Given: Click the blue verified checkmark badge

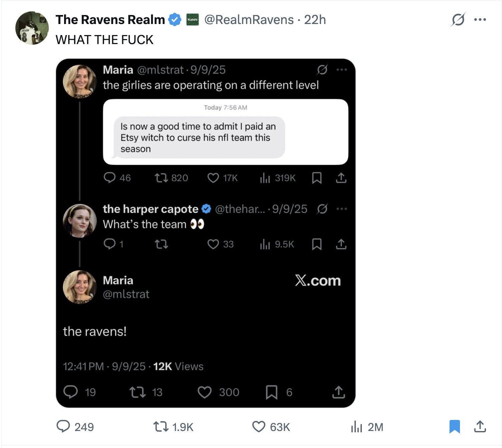Looking at the screenshot, I should pyautogui.click(x=174, y=20).
